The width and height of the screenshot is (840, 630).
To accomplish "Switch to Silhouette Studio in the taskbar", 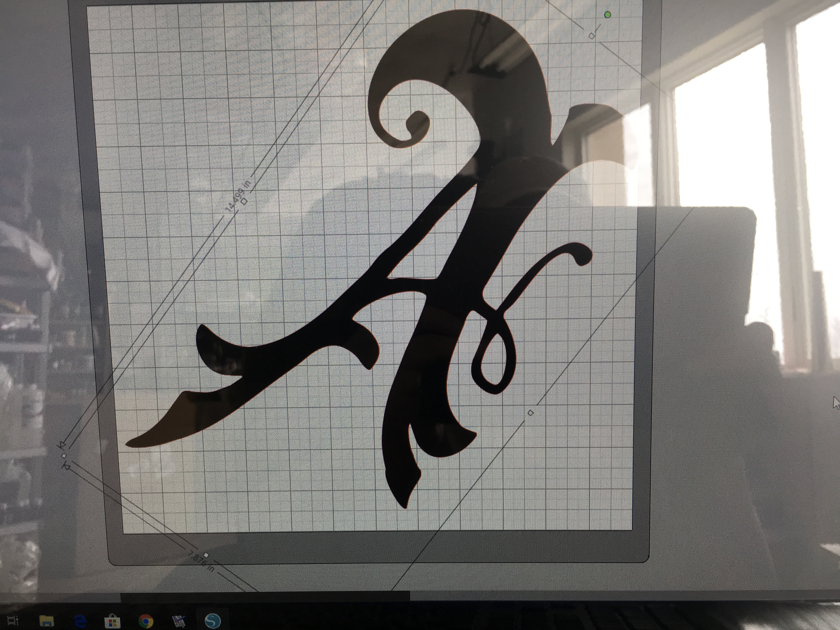I will point(213,621).
